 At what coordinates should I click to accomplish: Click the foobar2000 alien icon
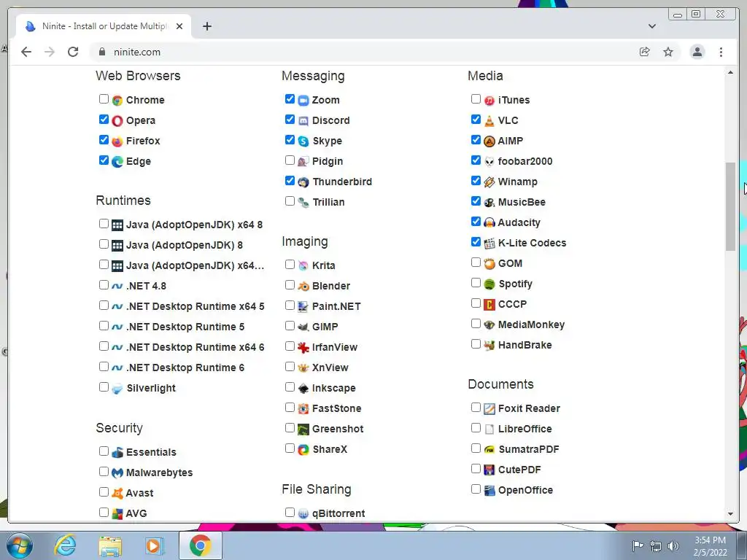click(x=489, y=162)
